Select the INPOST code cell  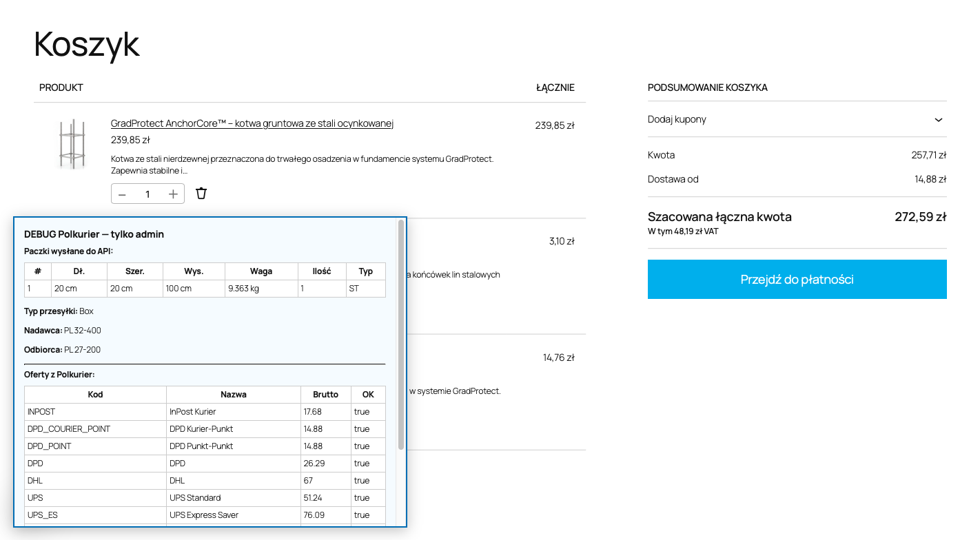coord(95,412)
